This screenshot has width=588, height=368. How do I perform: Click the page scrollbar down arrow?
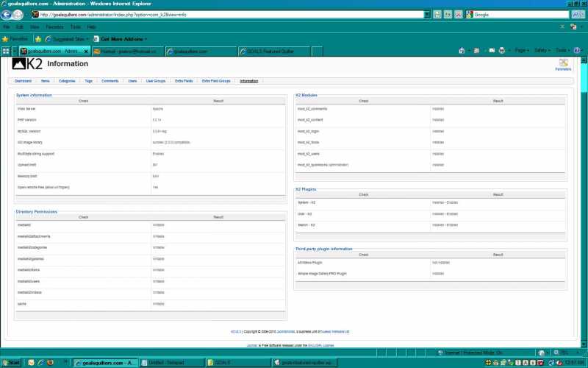584,344
